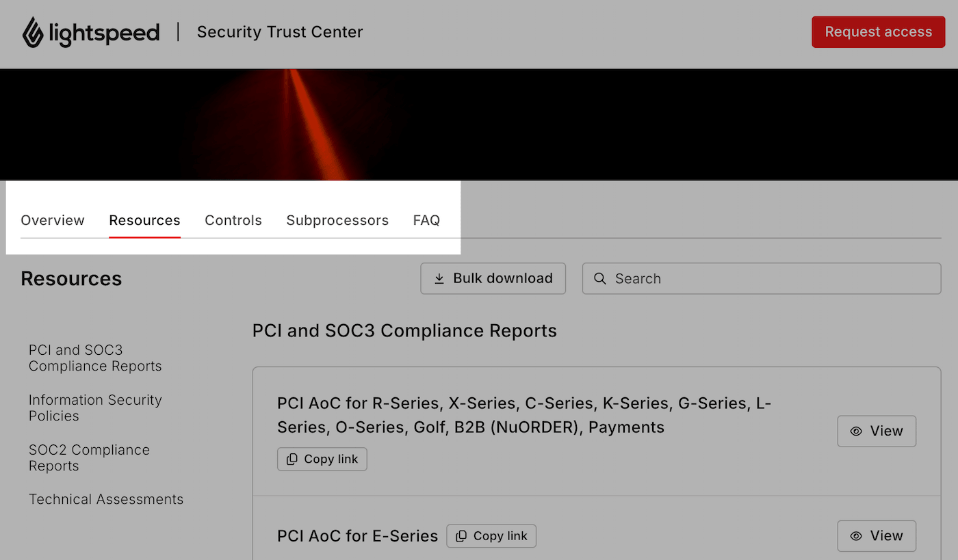Click the eye icon on the R-Series PCI AoC View button
This screenshot has height=560, width=958.
click(x=856, y=431)
